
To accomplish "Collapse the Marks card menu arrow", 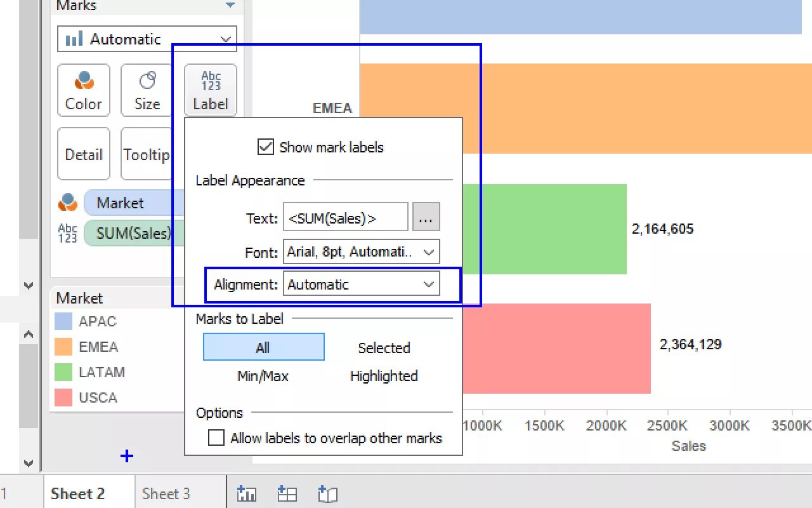I will (230, 6).
